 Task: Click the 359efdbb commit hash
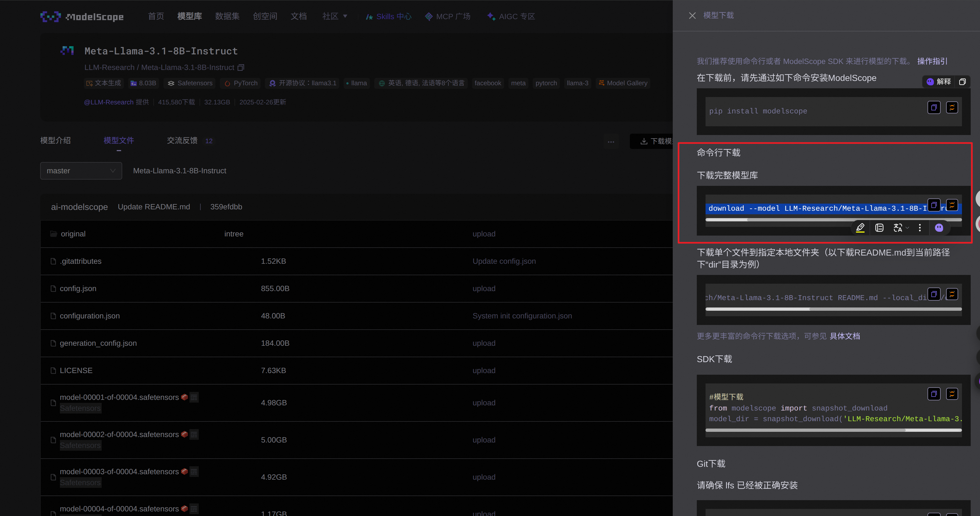pyautogui.click(x=226, y=207)
